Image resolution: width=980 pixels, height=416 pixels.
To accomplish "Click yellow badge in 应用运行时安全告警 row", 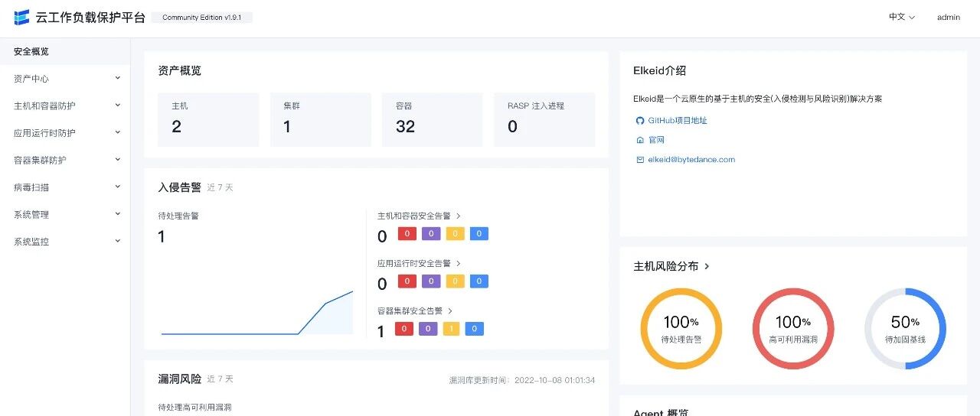I will (x=455, y=281).
